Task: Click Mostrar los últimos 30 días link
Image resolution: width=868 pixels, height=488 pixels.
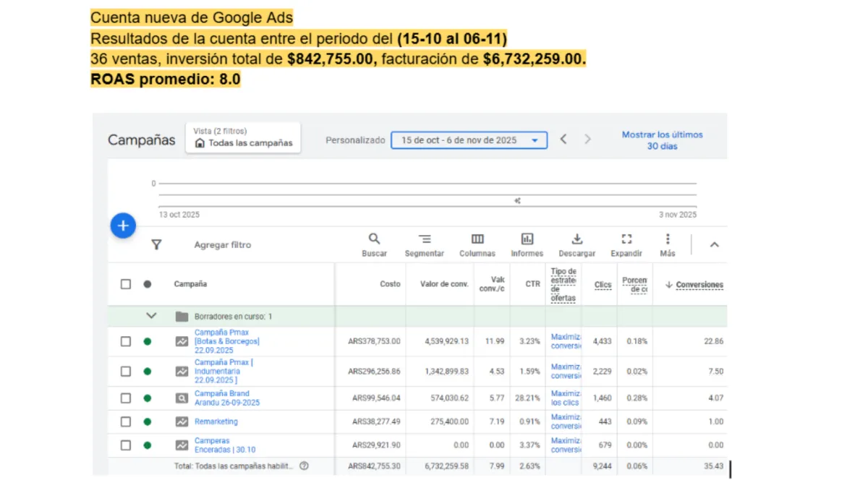Action: [x=662, y=140]
